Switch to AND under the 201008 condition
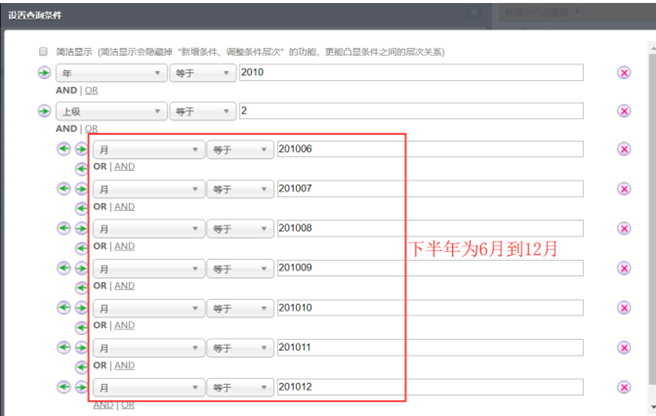The width and height of the screenshot is (656, 416). 125,246
